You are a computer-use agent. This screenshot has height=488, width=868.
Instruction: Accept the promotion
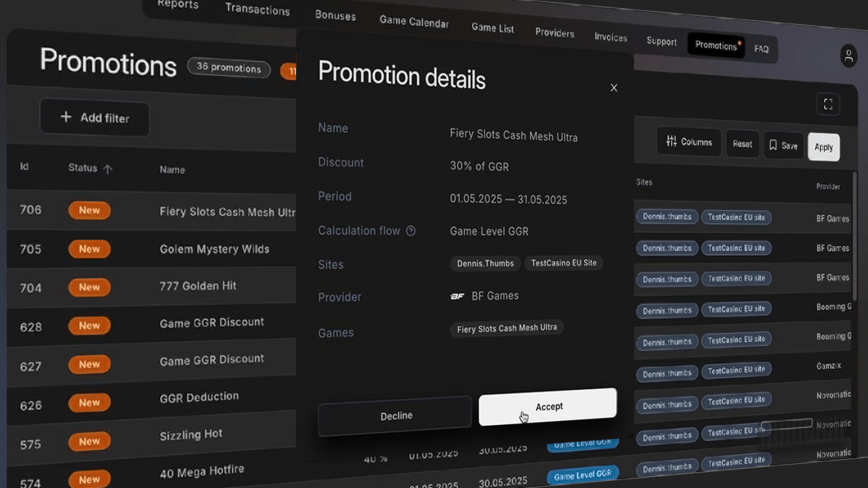tap(548, 407)
